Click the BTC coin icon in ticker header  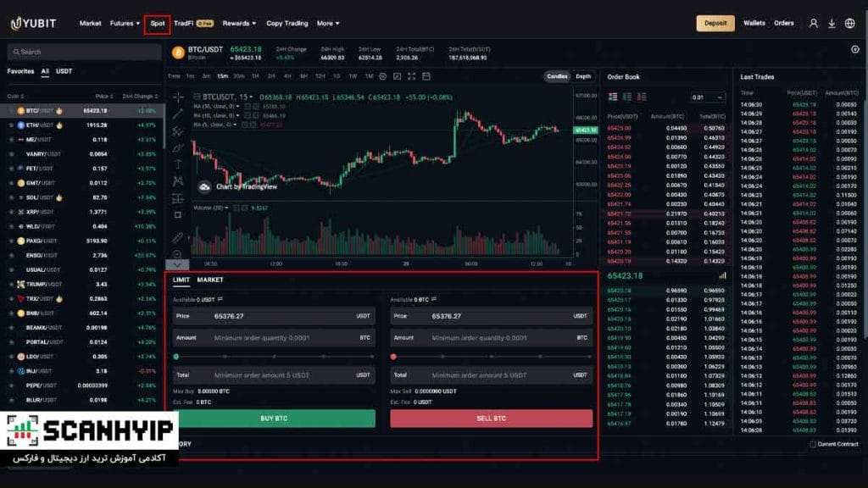click(178, 53)
